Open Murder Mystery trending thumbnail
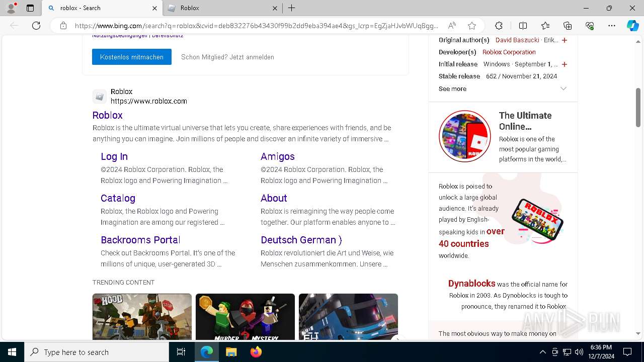644x362 pixels. pyautogui.click(x=245, y=317)
